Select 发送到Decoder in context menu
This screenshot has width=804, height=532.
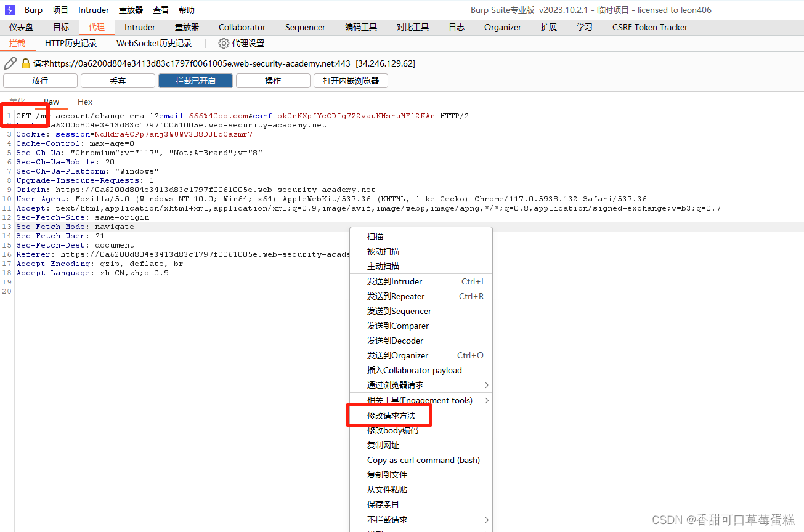(421, 341)
